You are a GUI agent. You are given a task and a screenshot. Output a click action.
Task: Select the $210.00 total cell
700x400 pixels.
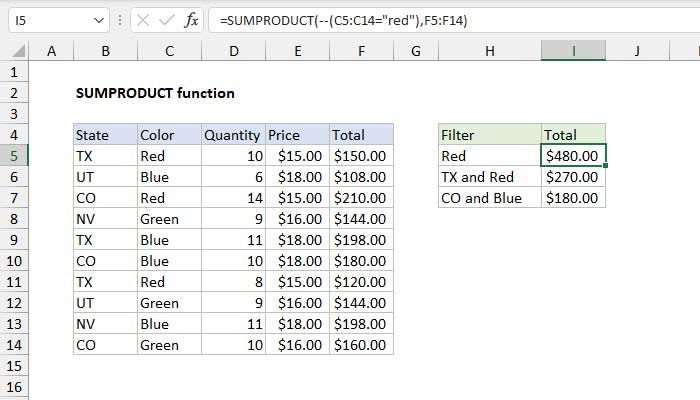[x=361, y=198]
